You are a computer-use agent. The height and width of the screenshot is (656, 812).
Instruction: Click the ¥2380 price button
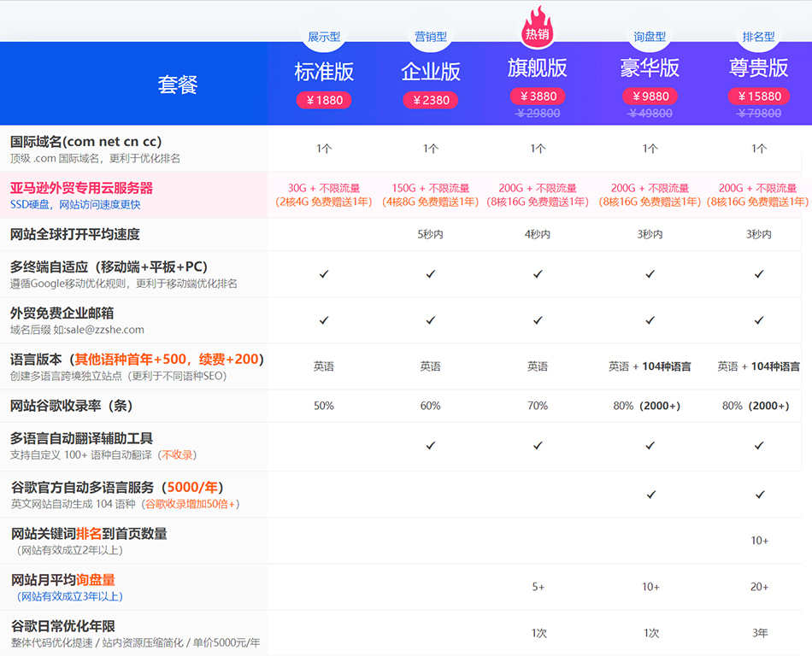point(431,100)
